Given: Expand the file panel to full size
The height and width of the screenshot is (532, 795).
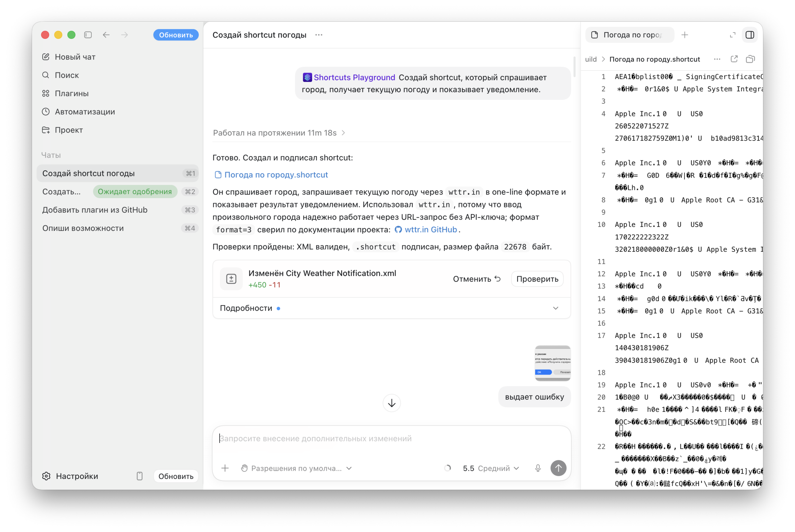Looking at the screenshot, I should pyautogui.click(x=733, y=35).
